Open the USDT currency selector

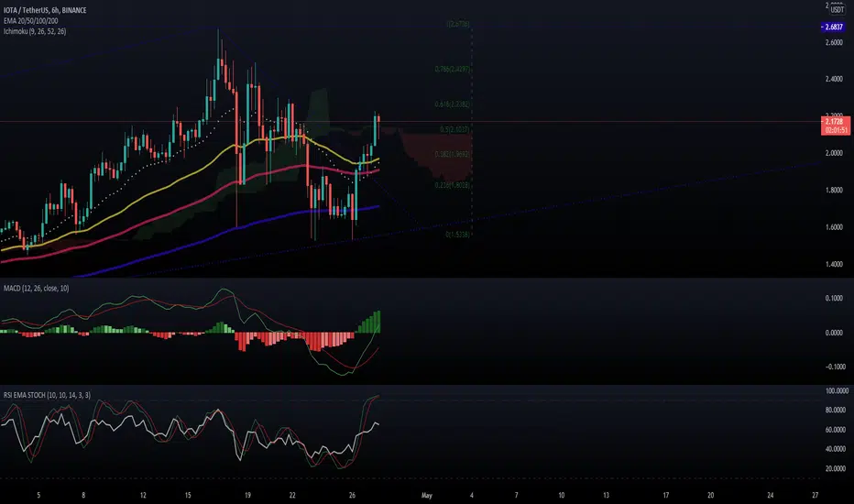838,10
